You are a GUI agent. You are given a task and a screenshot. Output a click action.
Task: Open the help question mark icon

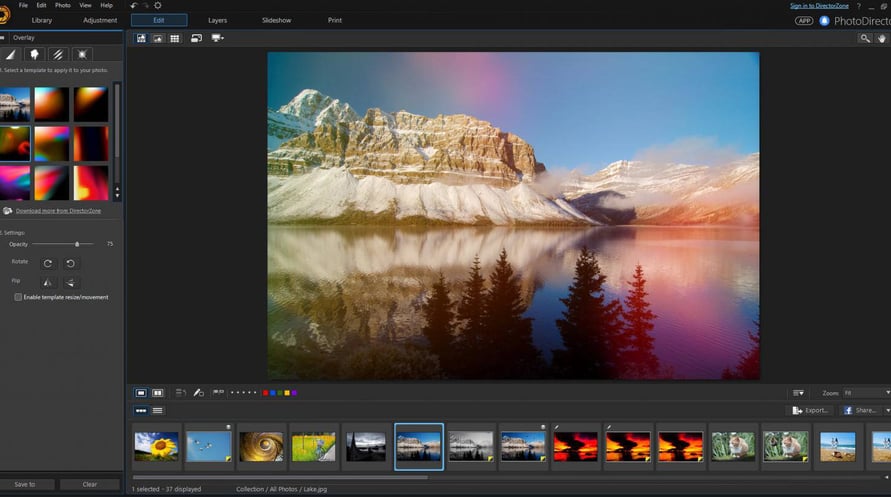(x=859, y=6)
